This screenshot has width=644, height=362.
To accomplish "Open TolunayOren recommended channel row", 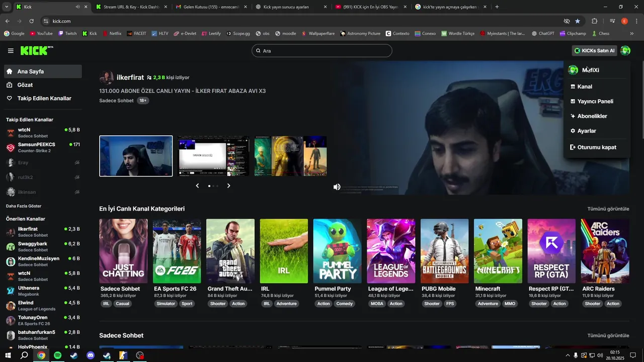I will click(42, 320).
